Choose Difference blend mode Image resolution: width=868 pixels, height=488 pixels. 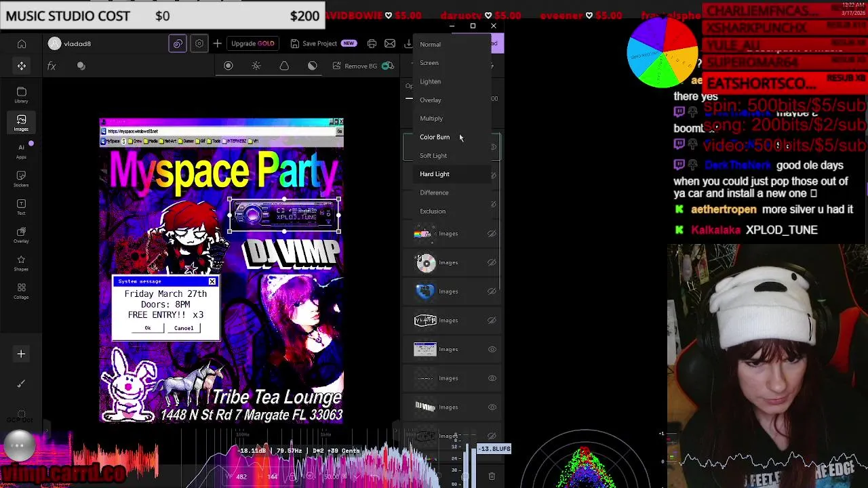[x=452, y=192]
